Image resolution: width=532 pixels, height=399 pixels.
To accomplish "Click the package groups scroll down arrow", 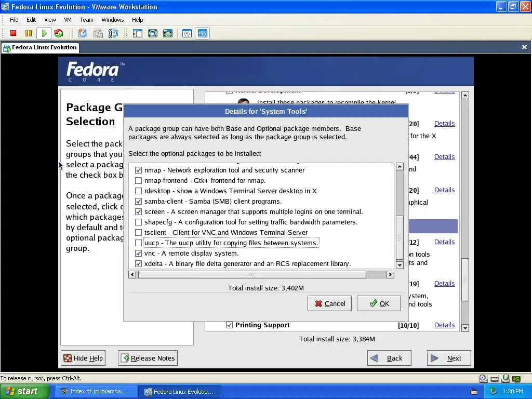I will click(x=465, y=328).
